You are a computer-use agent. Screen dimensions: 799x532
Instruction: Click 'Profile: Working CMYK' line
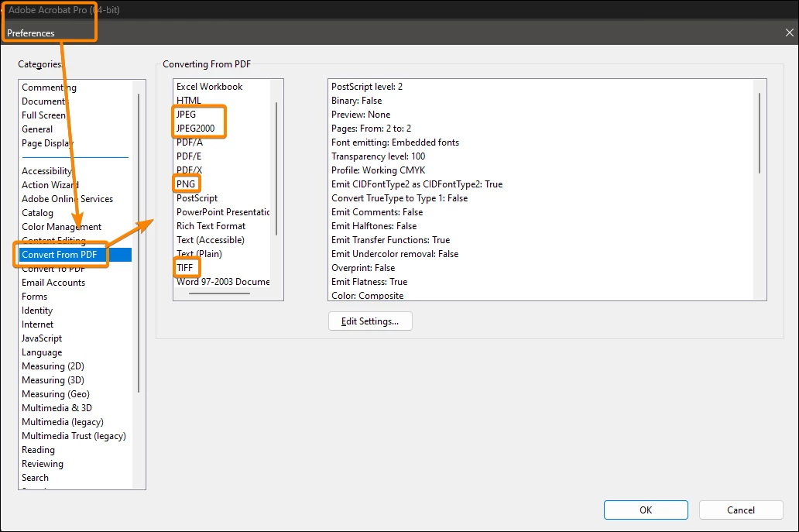[x=378, y=170]
